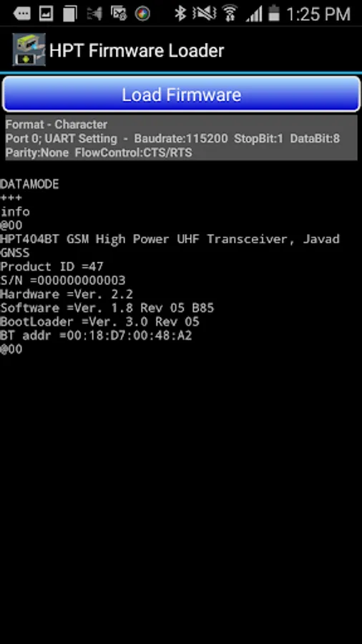
Task: Tap the HPT Firmware Loader title text
Action: point(137,51)
